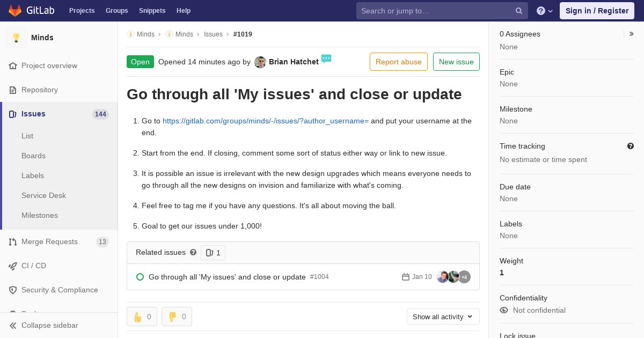Click the related issues count badge
This screenshot has height=338, width=644.
(213, 253)
